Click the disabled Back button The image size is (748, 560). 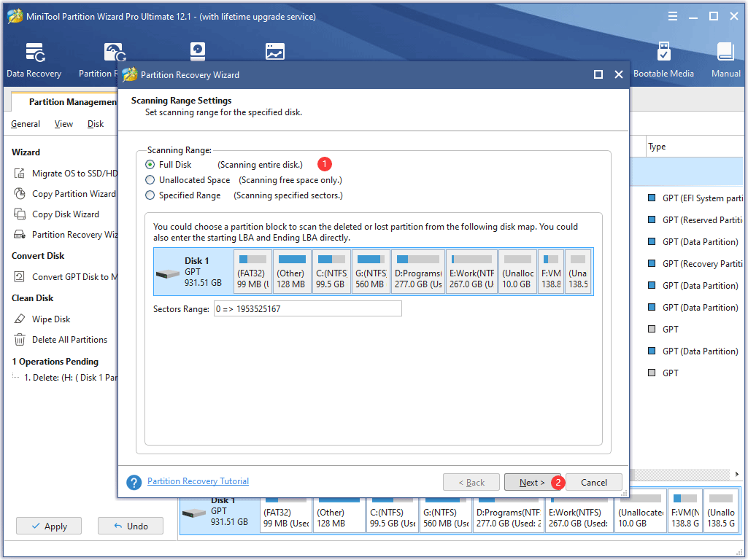coord(471,482)
